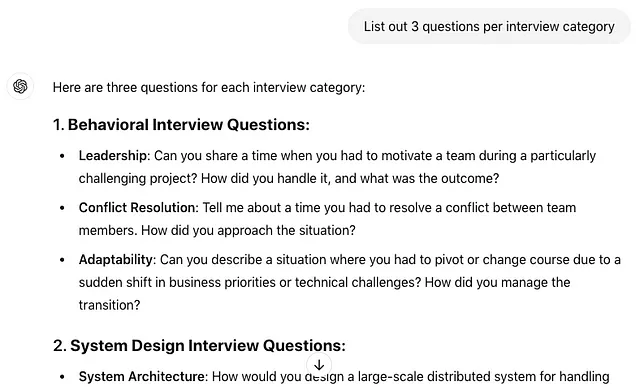Click the bold 'Conflict Resolution' label
The image size is (640, 387).
[x=137, y=207]
